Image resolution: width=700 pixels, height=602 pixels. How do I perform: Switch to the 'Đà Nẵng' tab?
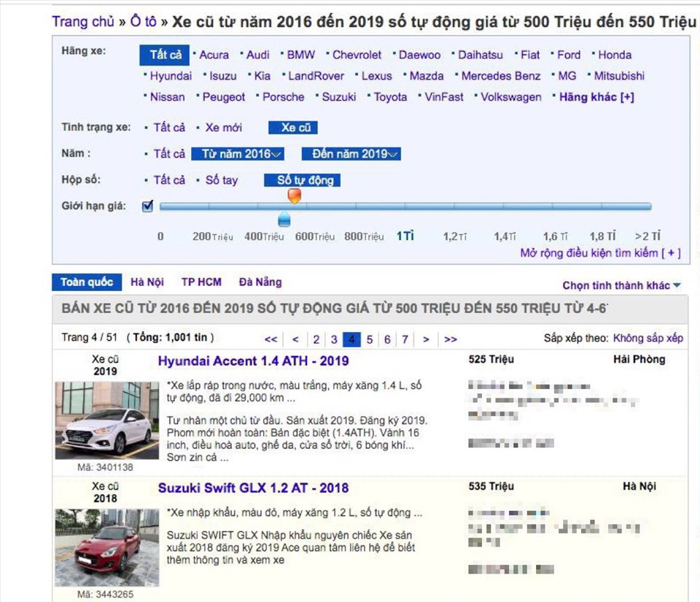(x=260, y=282)
